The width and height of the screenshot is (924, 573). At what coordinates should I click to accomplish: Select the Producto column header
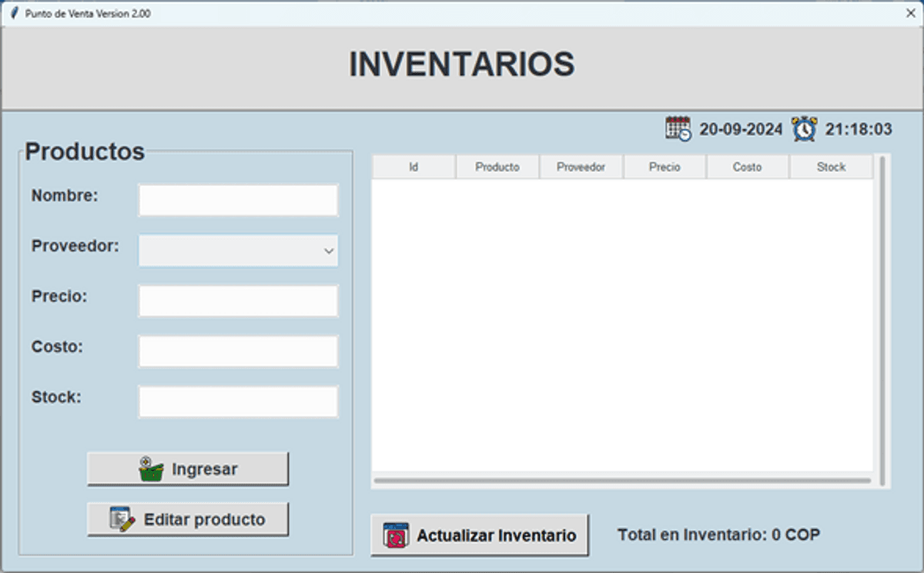pos(497,166)
